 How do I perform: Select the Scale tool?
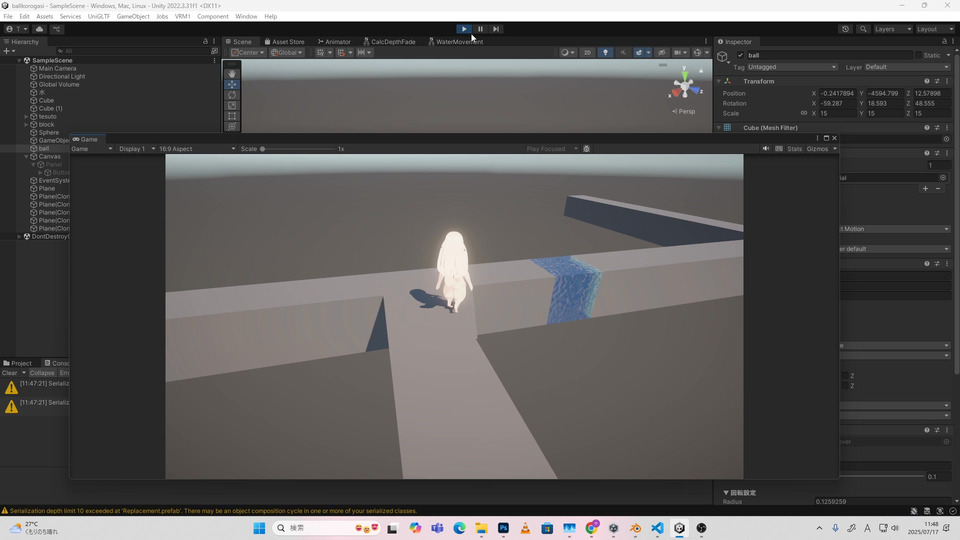tap(232, 105)
